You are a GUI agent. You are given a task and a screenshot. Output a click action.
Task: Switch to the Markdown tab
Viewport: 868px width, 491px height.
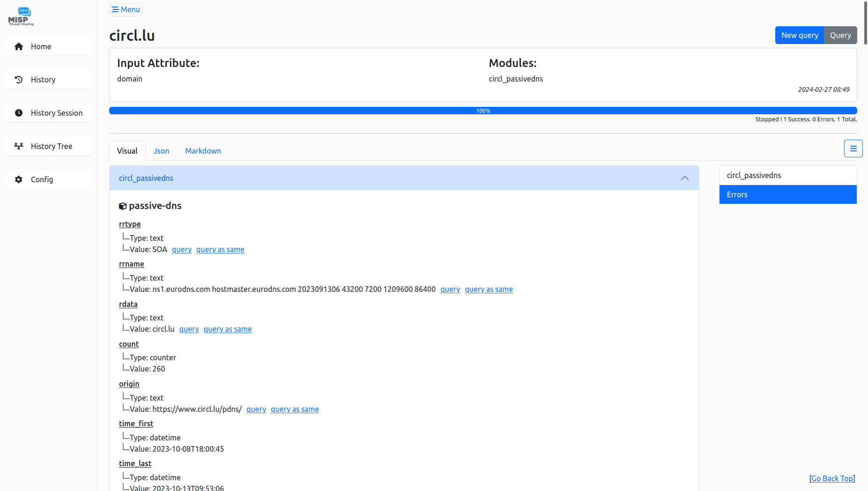click(x=203, y=151)
